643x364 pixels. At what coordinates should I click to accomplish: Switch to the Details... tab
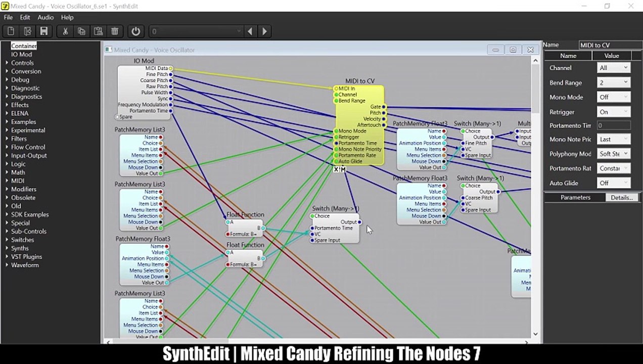pos(622,198)
